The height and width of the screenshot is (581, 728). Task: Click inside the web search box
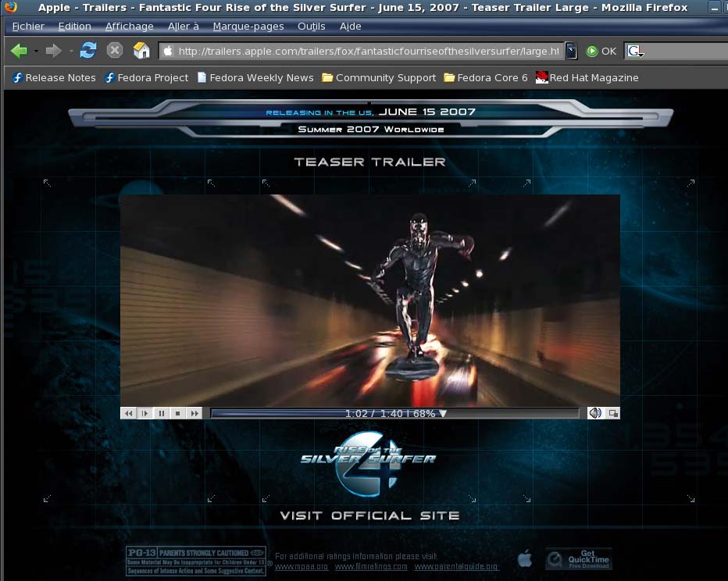(x=687, y=51)
